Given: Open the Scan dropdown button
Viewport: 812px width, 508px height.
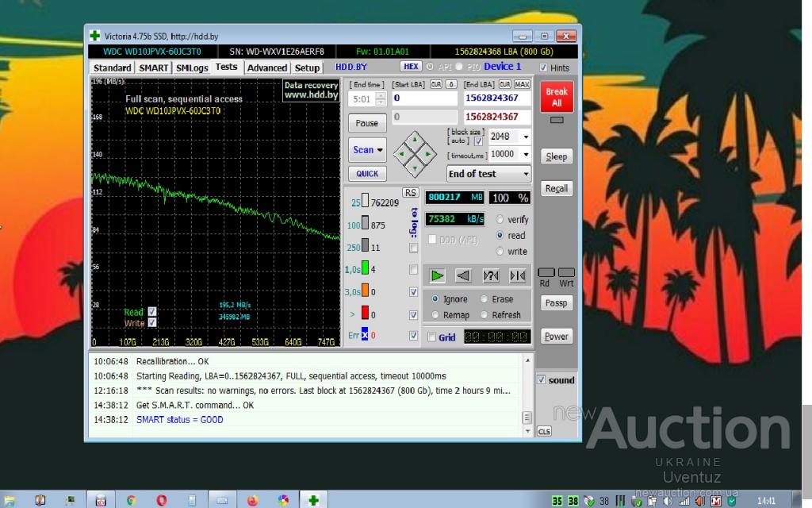Looking at the screenshot, I should [367, 150].
